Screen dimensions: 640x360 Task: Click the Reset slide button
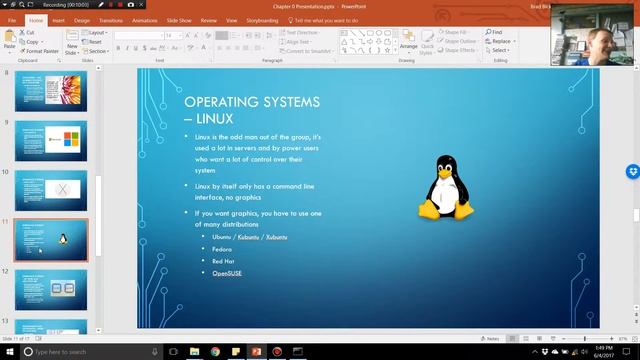click(92, 42)
